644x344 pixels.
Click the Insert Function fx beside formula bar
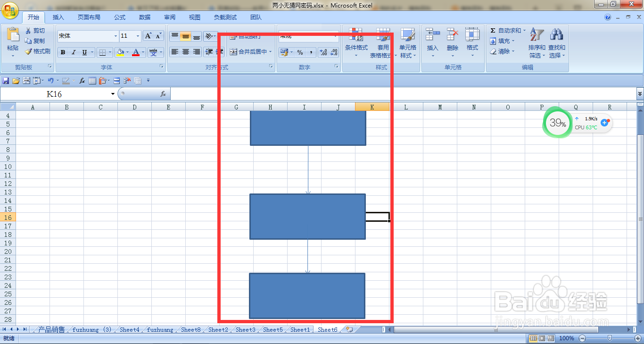(163, 94)
